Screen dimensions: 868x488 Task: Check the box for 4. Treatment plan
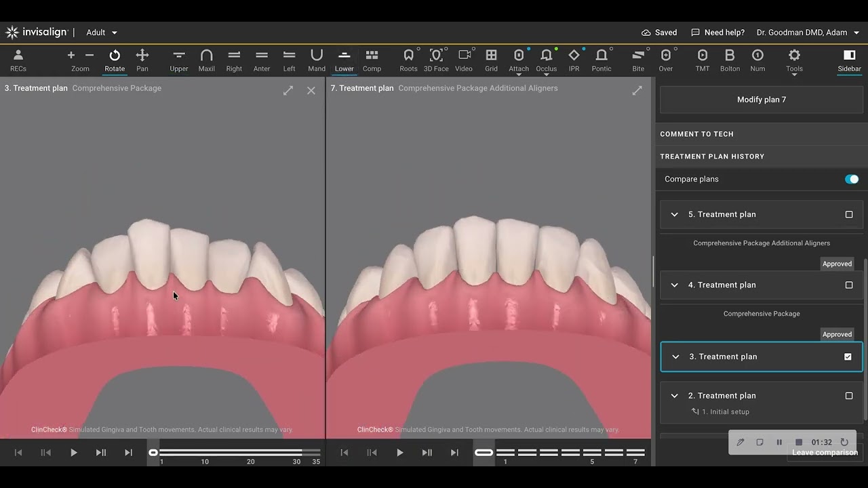(x=849, y=285)
